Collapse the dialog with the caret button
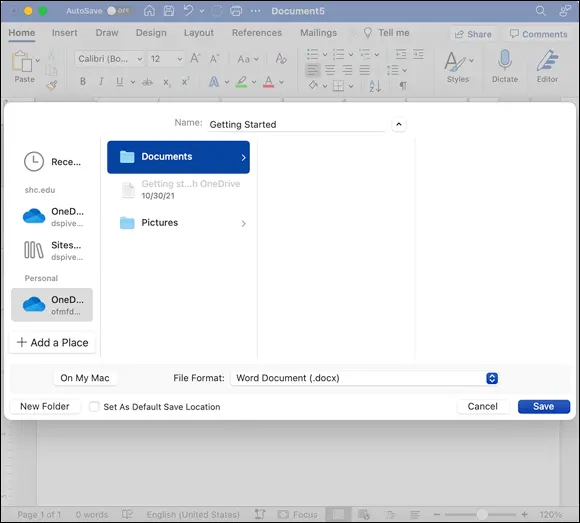580x523 pixels. (x=398, y=124)
